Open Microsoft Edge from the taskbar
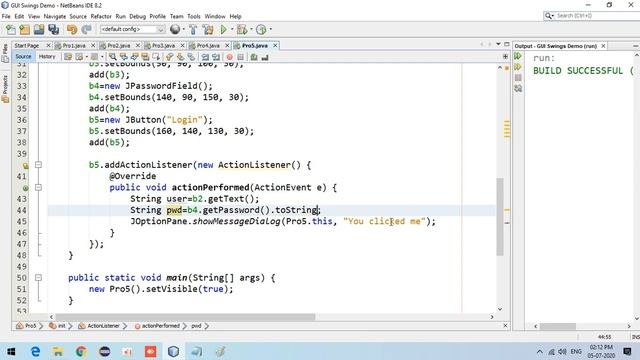Screen dimensions: 640x360 (x=35, y=351)
